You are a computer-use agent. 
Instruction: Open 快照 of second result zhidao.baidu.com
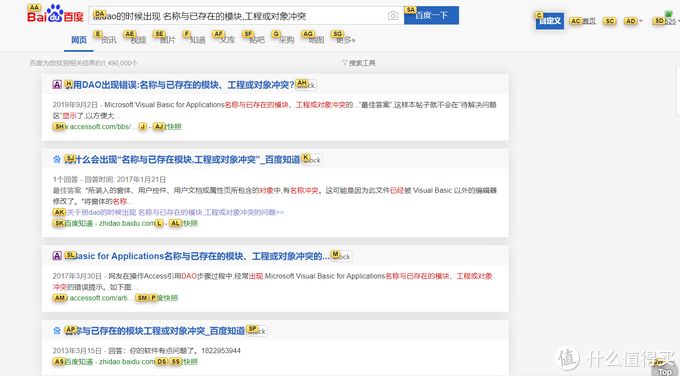tap(190, 223)
